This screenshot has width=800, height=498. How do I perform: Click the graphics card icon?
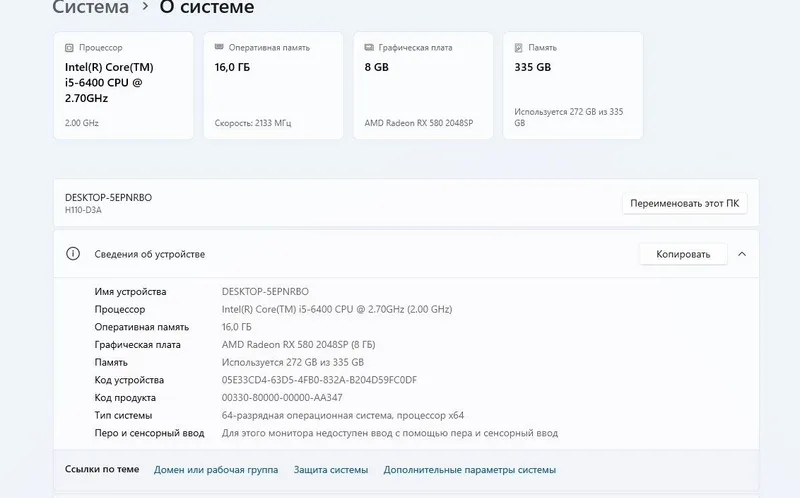(x=369, y=47)
